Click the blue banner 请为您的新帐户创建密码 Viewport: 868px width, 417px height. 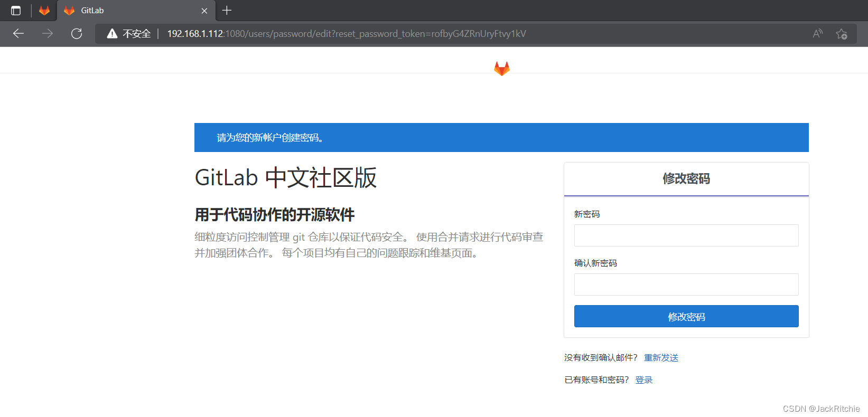(501, 138)
